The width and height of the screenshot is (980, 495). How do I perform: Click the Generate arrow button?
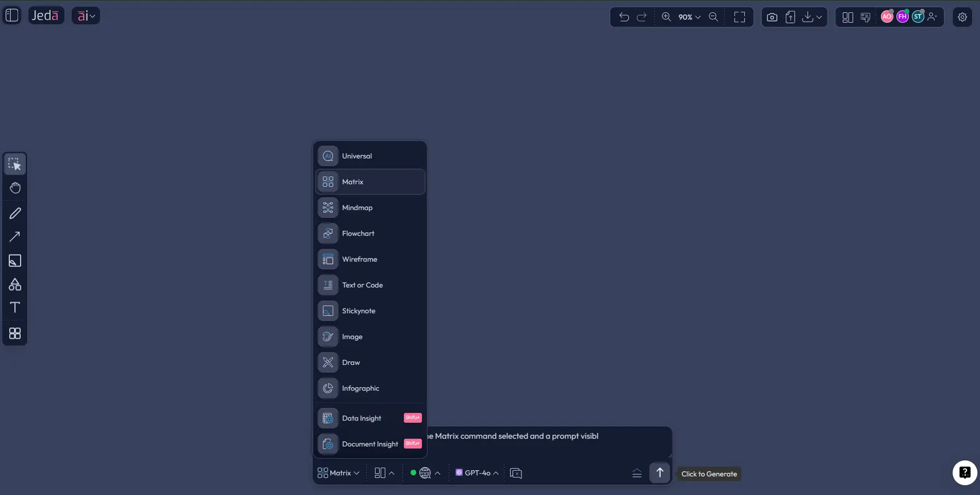coord(659,472)
